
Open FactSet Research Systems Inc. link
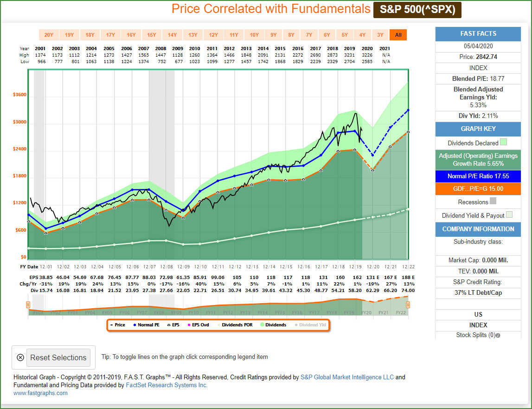(x=167, y=385)
